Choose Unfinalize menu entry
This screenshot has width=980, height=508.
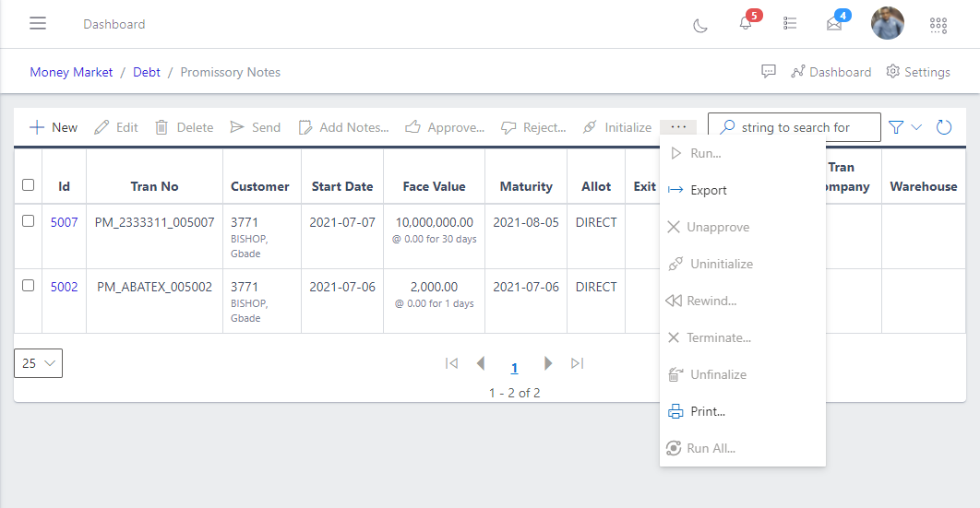743,374
